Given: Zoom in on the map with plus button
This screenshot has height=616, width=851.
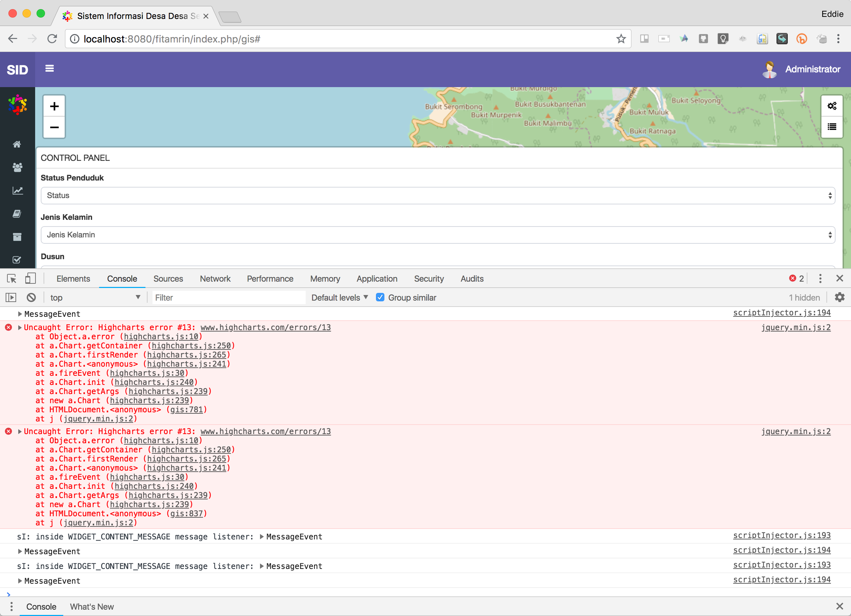Looking at the screenshot, I should [x=54, y=106].
